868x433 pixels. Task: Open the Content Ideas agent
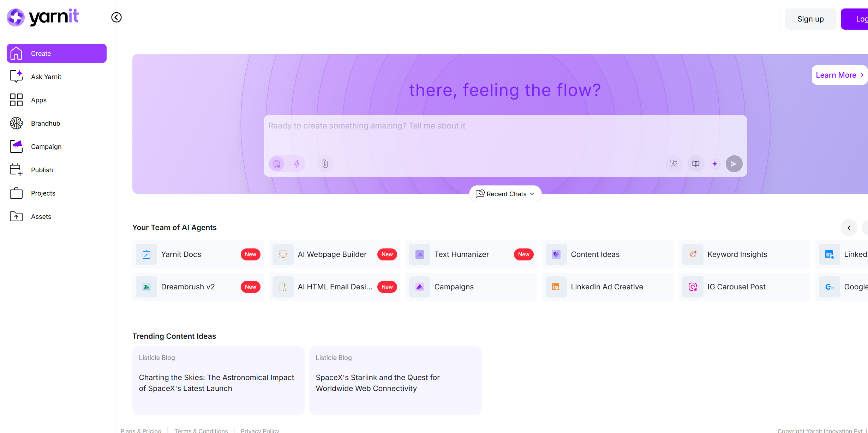click(608, 254)
